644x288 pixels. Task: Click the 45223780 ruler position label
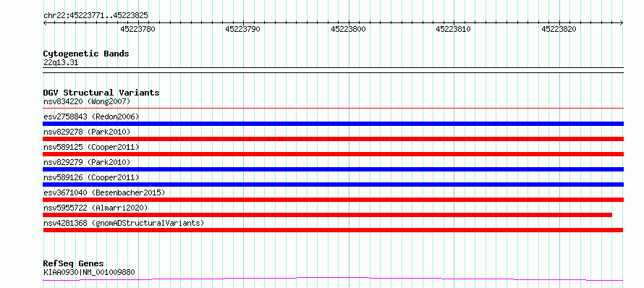(x=137, y=29)
